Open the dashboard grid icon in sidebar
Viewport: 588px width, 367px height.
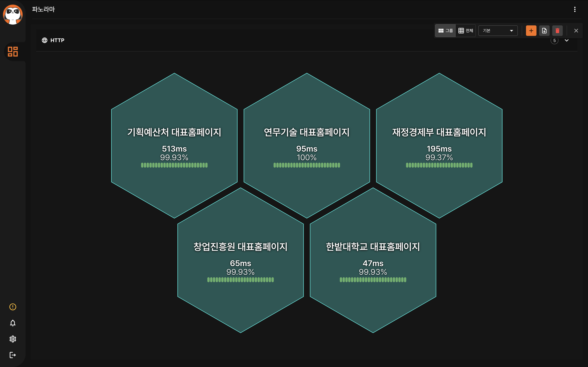[13, 51]
